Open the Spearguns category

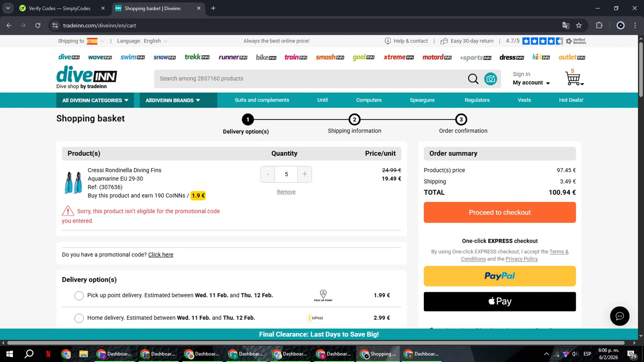coord(422,100)
